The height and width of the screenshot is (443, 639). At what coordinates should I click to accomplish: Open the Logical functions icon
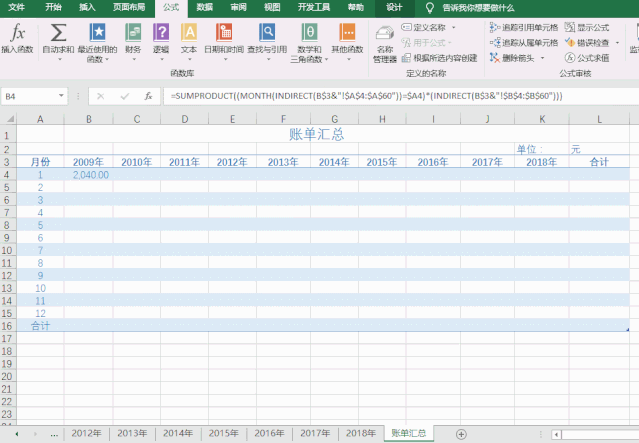pos(161,32)
